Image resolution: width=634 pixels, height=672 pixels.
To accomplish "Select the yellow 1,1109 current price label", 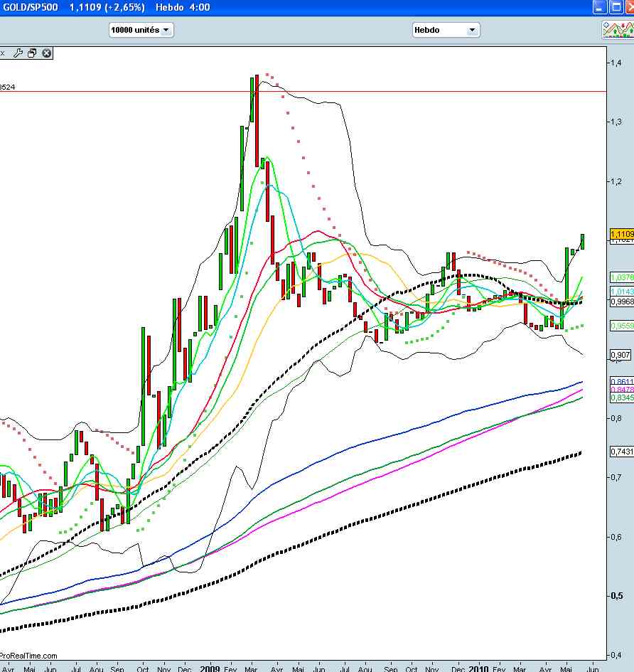I will pos(622,234).
